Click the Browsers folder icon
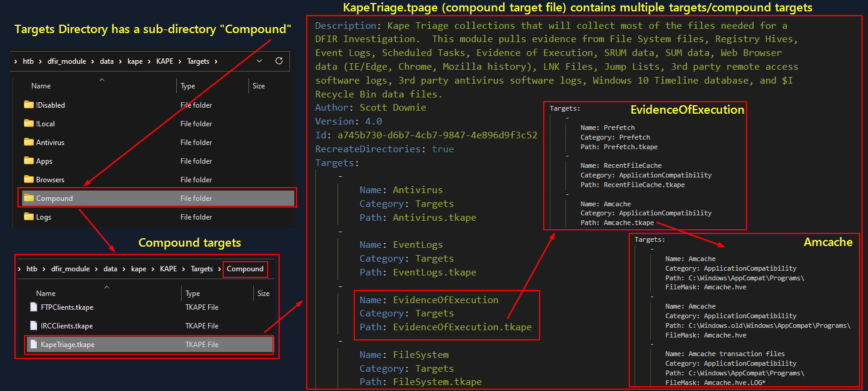Image resolution: width=868 pixels, height=391 pixels. click(29, 179)
